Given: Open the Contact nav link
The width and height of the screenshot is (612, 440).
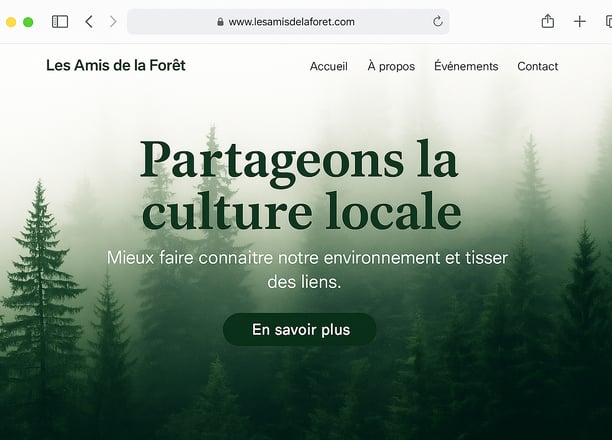Looking at the screenshot, I should (x=537, y=66).
